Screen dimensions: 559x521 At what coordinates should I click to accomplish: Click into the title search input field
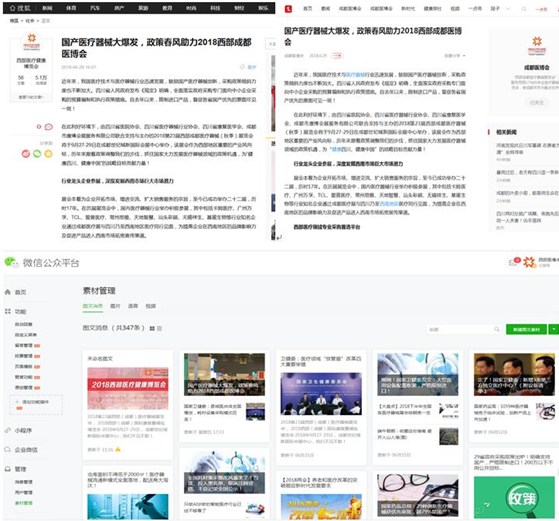point(459,329)
